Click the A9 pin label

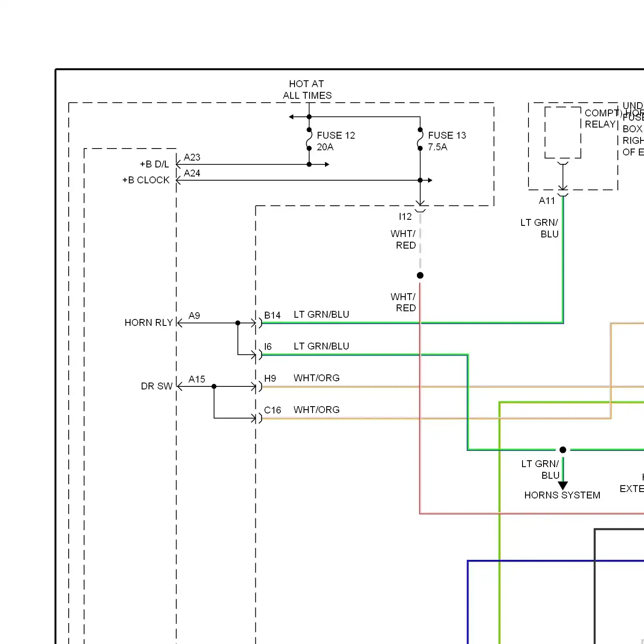pyautogui.click(x=194, y=316)
